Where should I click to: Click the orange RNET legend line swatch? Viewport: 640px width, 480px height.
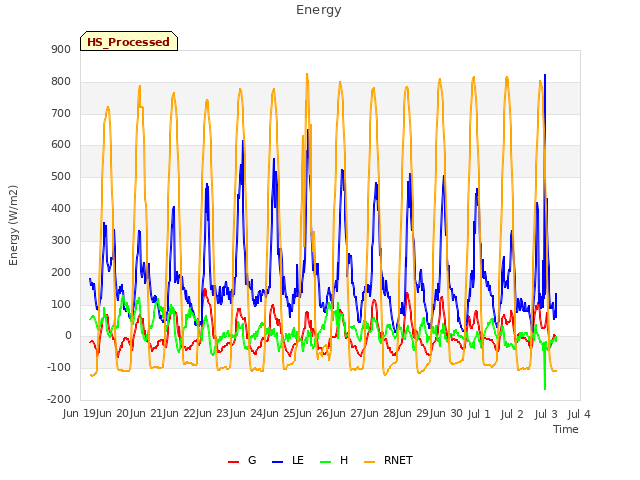click(369, 462)
